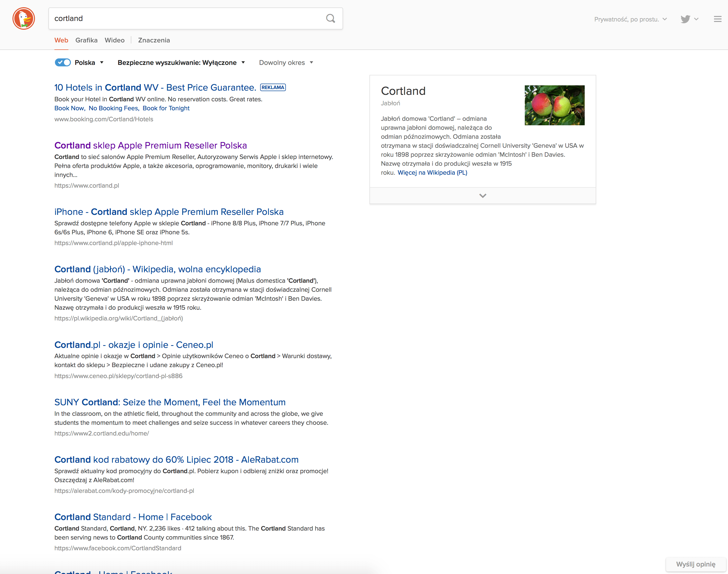Click the alerabat.com kody-promocyjne URL
The width and height of the screenshot is (728, 574).
point(124,491)
